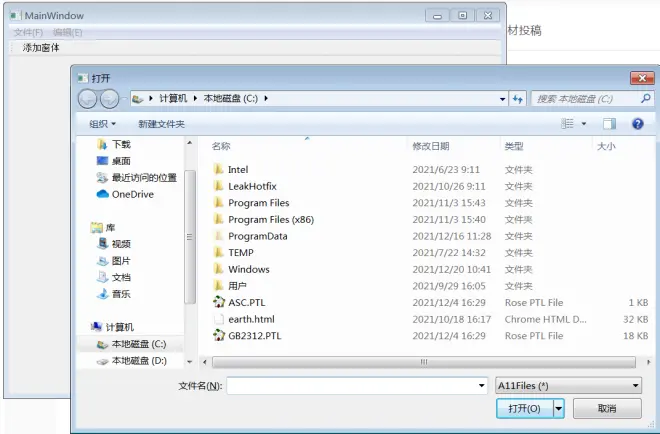Open the 编辑(E) menu in MainWindow
660x434 pixels.
click(x=67, y=32)
